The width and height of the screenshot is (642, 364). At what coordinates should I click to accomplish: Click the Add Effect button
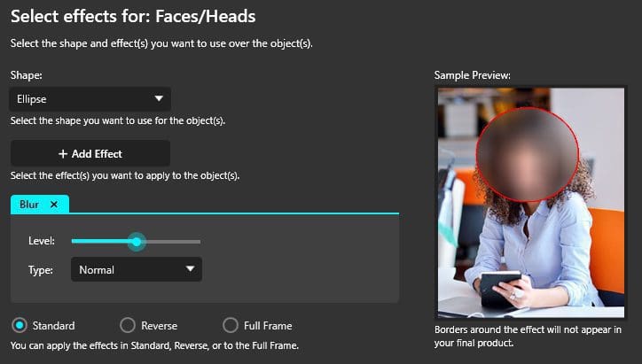pos(90,153)
